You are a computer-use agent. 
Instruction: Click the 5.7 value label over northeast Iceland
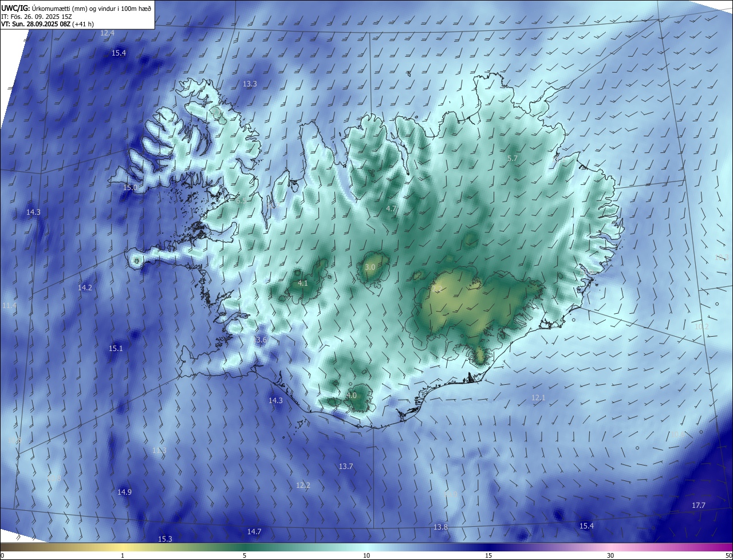[x=513, y=159]
